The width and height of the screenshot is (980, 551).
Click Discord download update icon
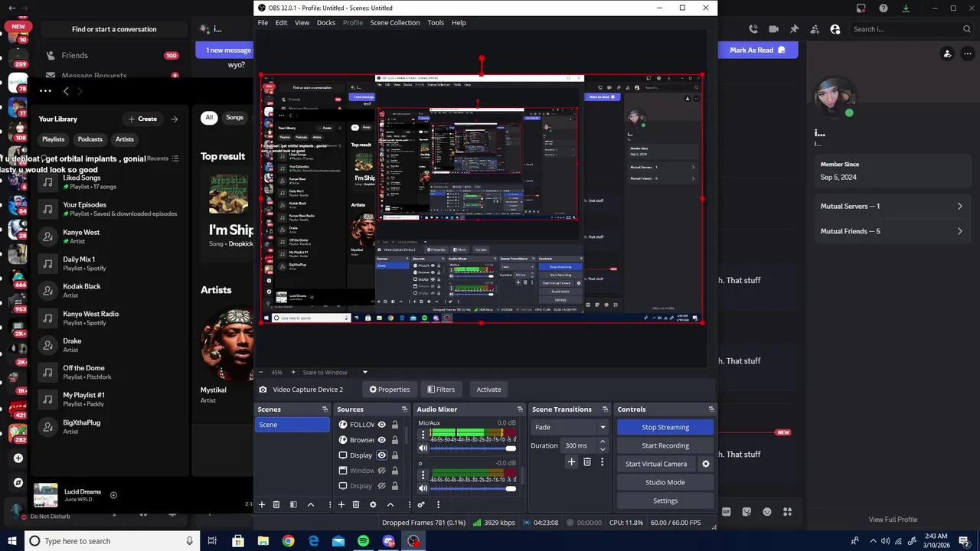tap(906, 8)
